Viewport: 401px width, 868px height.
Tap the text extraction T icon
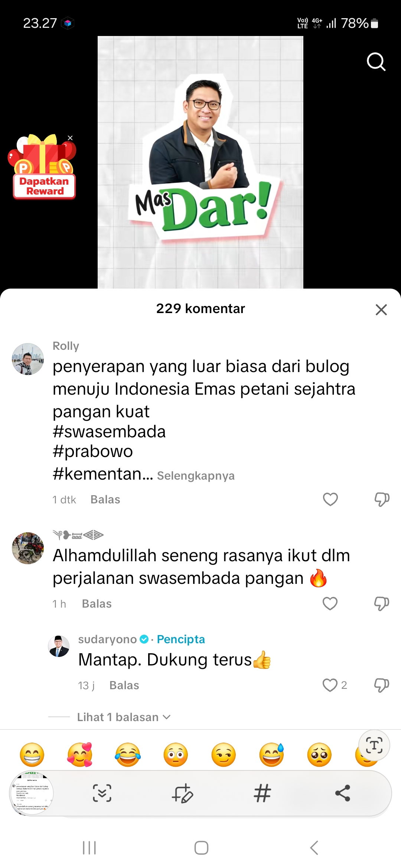pyautogui.click(x=374, y=745)
